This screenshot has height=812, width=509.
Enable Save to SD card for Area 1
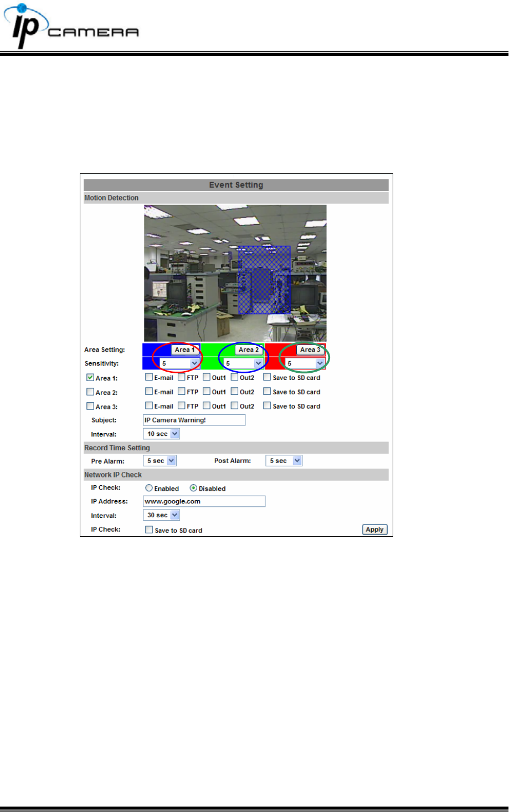coord(267,377)
